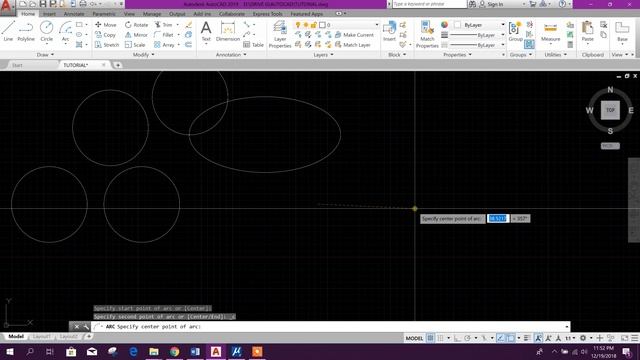Click the Paste clipboard icon

coord(587,31)
